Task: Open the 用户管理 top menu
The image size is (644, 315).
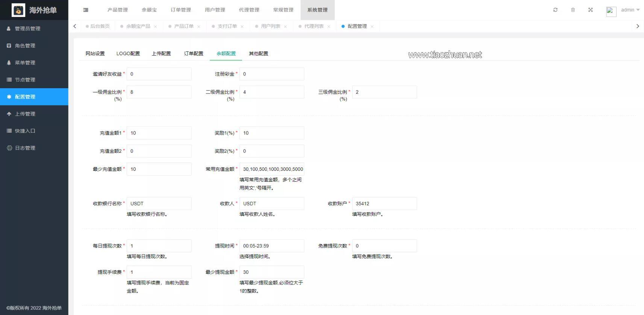Action: point(215,10)
